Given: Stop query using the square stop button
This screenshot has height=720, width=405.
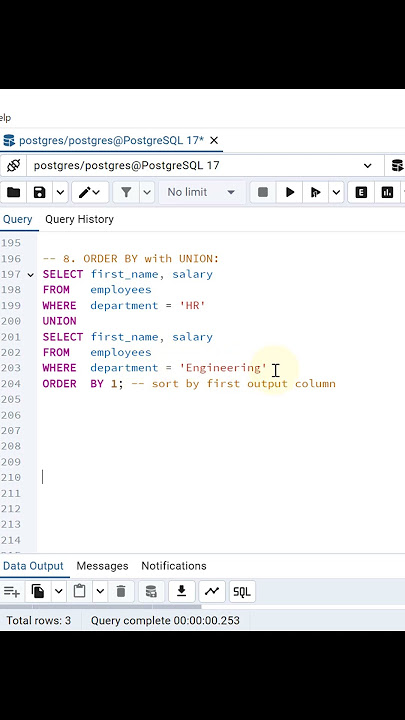Looking at the screenshot, I should [x=263, y=192].
